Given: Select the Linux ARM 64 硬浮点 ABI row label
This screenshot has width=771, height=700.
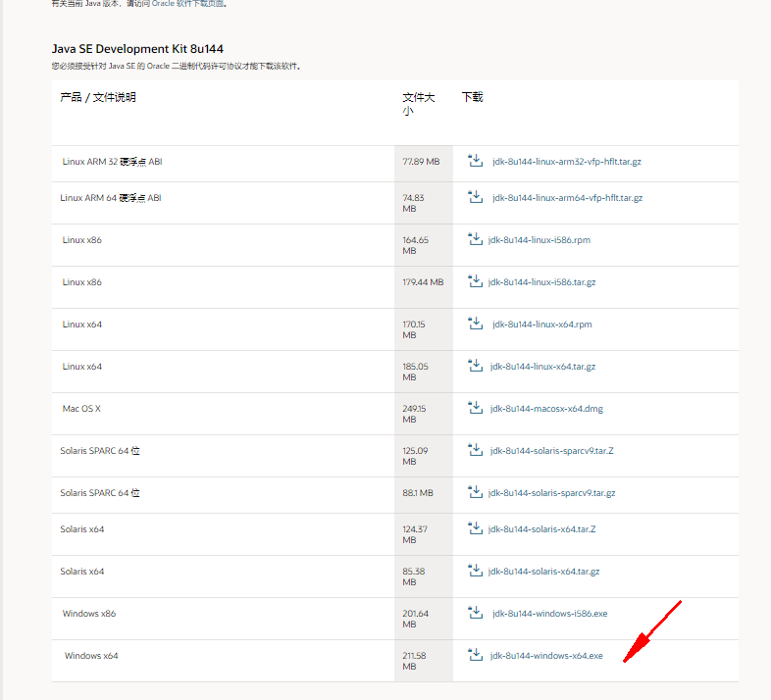Looking at the screenshot, I should coord(111,198).
